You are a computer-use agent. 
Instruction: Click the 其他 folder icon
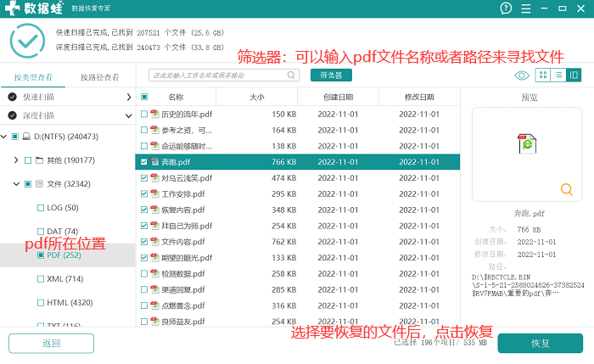coord(39,160)
